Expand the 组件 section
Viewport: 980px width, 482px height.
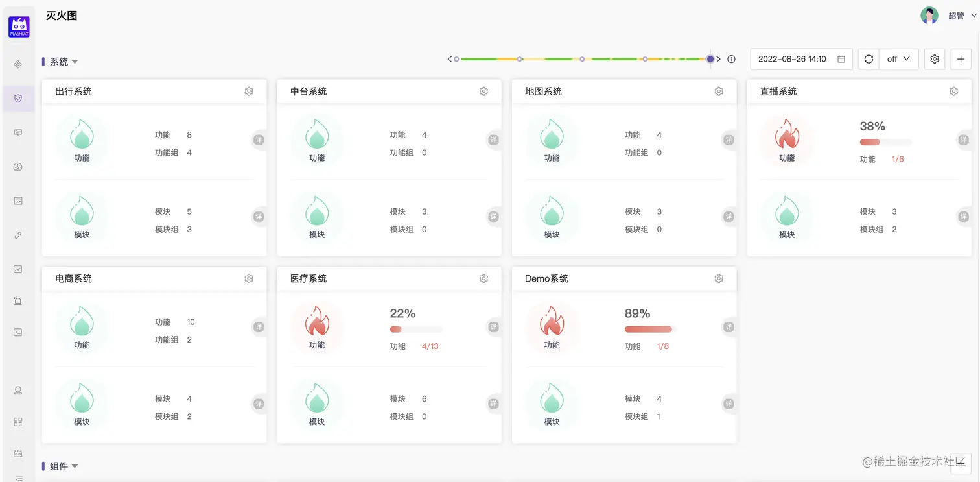(75, 466)
